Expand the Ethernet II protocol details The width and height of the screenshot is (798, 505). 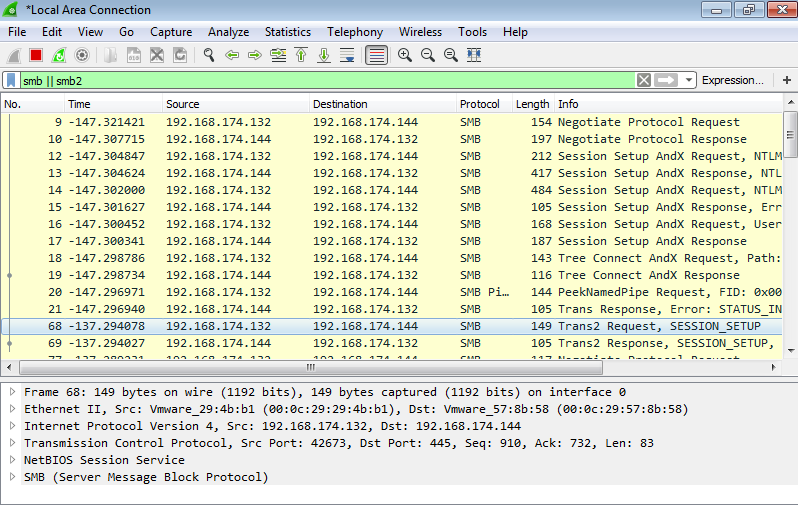[12, 409]
